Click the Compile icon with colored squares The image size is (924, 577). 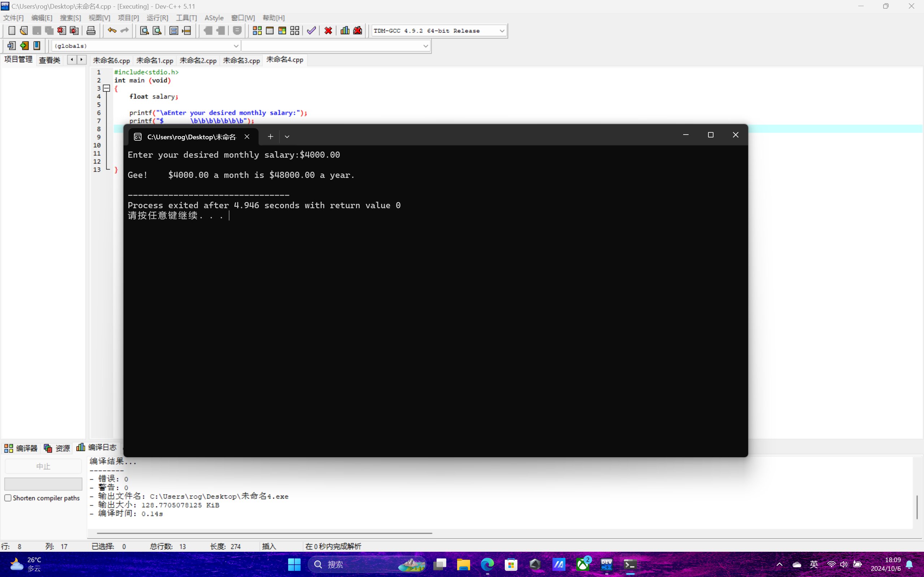pyautogui.click(x=257, y=31)
